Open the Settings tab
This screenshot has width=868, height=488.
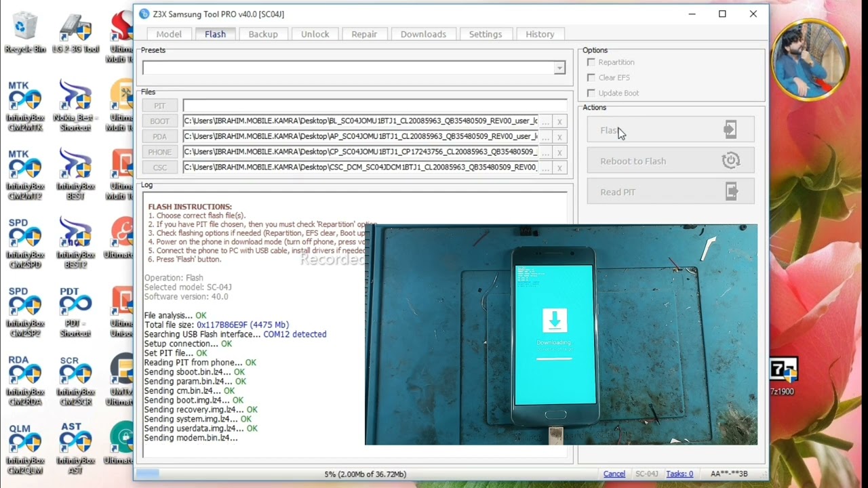486,34
